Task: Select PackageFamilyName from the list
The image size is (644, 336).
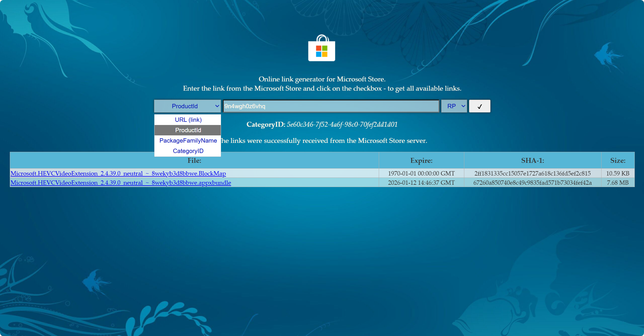Action: click(x=188, y=141)
